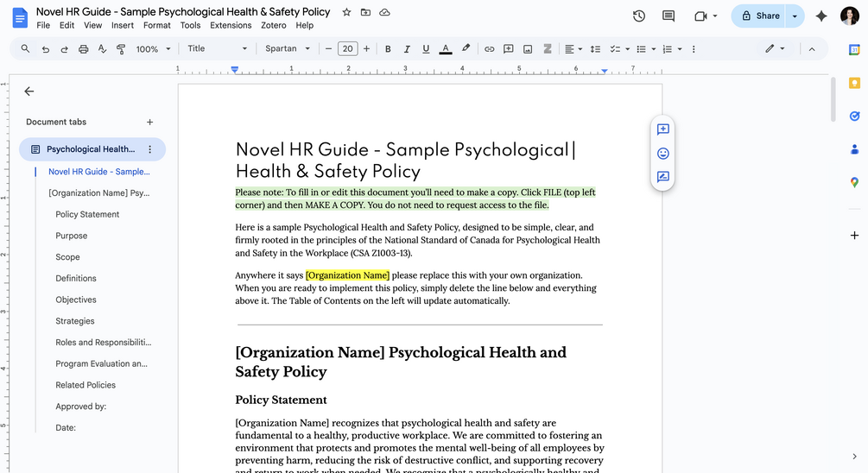Toggle underline formatting

click(426, 49)
